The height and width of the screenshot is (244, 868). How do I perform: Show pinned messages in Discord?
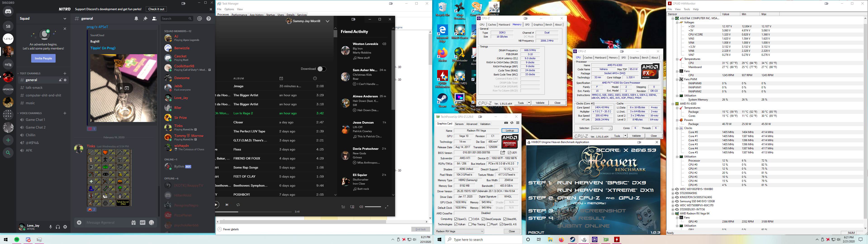[x=145, y=19]
